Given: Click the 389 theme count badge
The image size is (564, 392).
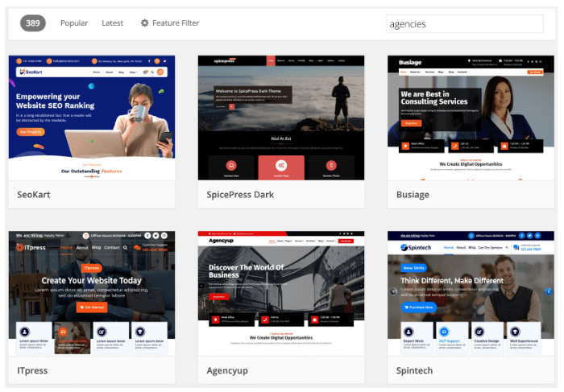Looking at the screenshot, I should click(x=33, y=23).
